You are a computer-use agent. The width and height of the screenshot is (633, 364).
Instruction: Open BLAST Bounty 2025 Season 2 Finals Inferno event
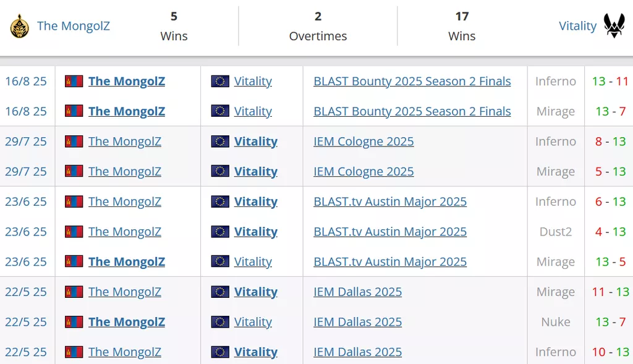coord(412,81)
